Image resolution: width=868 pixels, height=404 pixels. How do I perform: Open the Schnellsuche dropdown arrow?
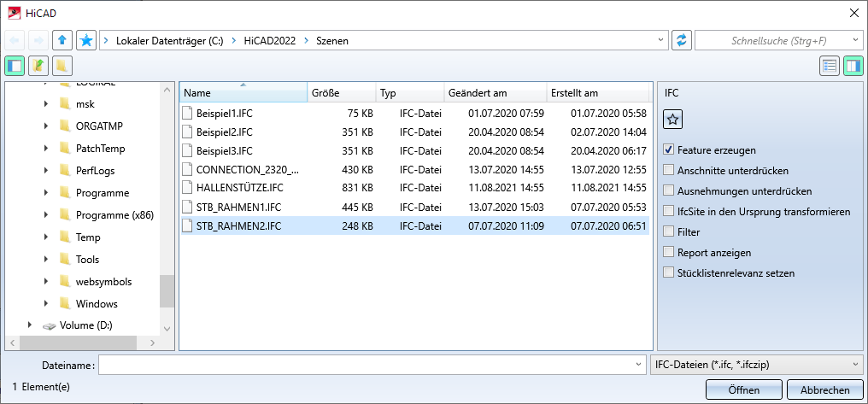click(x=855, y=40)
